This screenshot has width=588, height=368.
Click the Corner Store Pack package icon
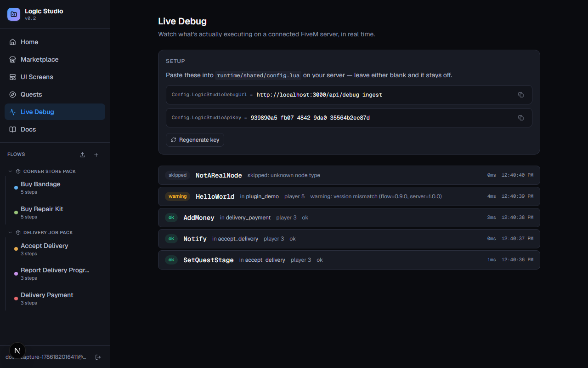(x=18, y=171)
